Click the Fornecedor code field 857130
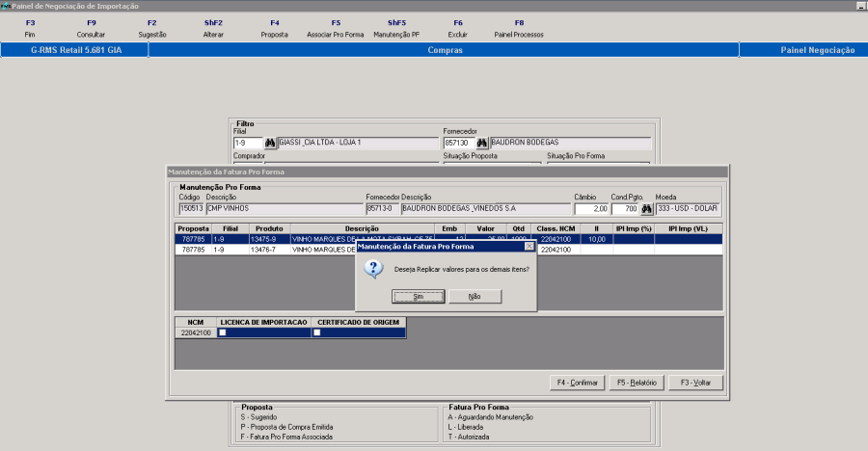868x451 pixels. tap(459, 143)
